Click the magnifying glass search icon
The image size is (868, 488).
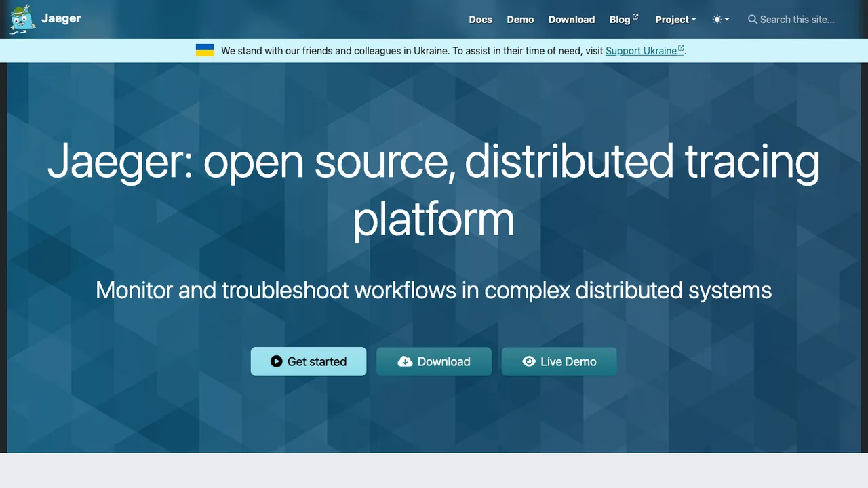click(x=752, y=20)
